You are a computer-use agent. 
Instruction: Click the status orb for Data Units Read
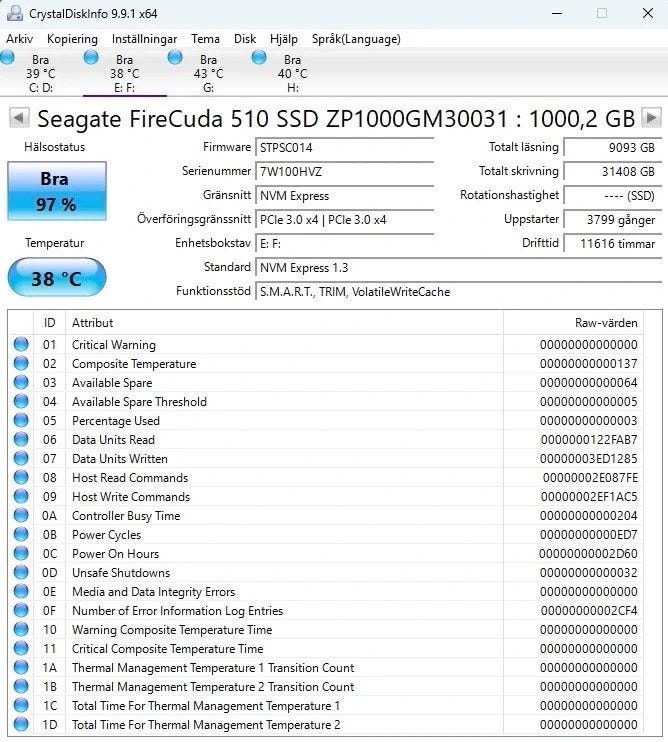coord(21,439)
